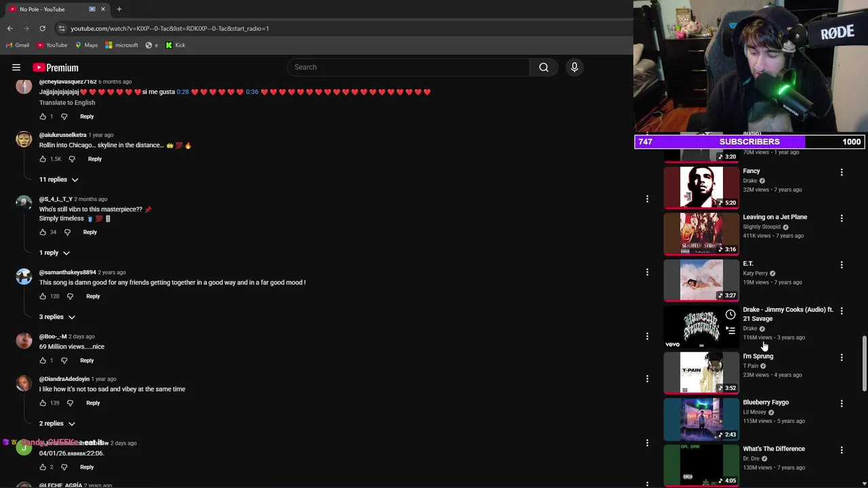Open @samanthakeys8894 profile avatar
Viewport: 868px width, 488px height.
click(x=24, y=277)
